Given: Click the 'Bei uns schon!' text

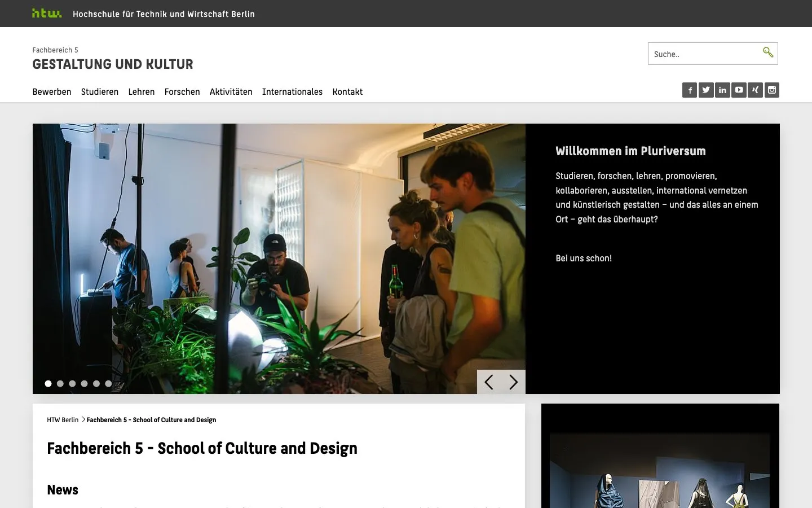Looking at the screenshot, I should (x=584, y=259).
